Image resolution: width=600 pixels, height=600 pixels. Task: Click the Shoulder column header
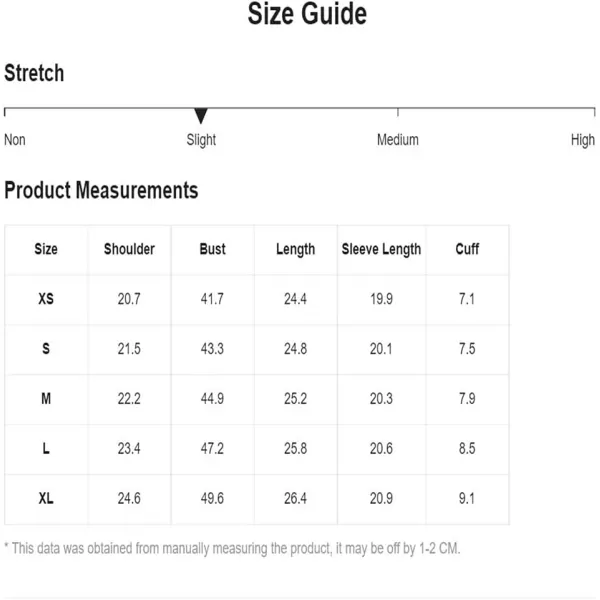pos(129,249)
